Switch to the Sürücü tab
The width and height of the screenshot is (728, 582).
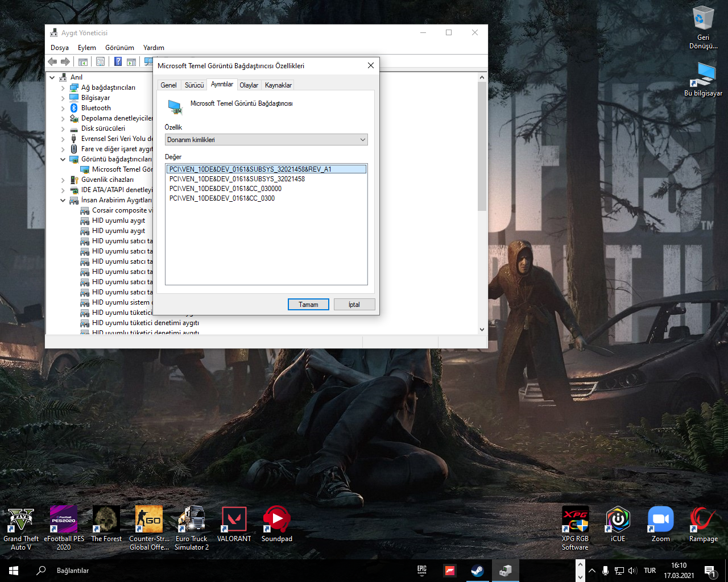[x=194, y=85]
